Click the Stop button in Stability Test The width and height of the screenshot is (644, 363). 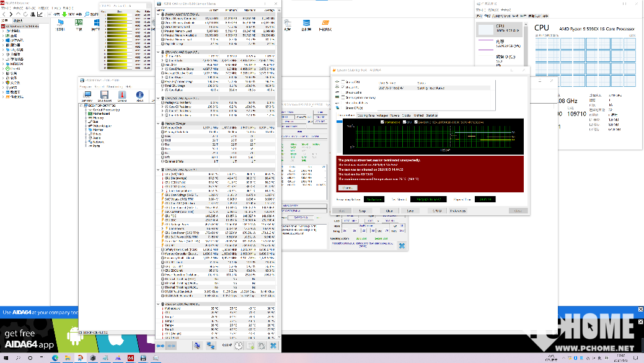pos(362,211)
